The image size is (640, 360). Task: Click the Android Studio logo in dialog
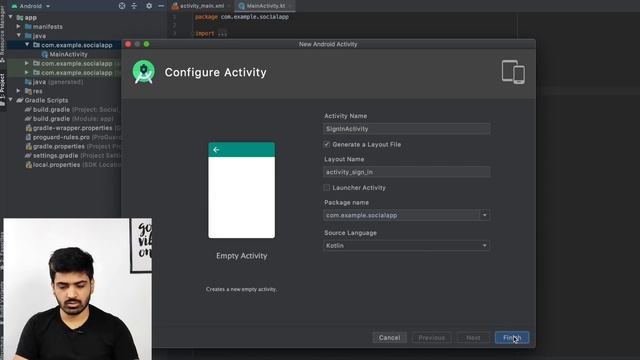click(144, 72)
